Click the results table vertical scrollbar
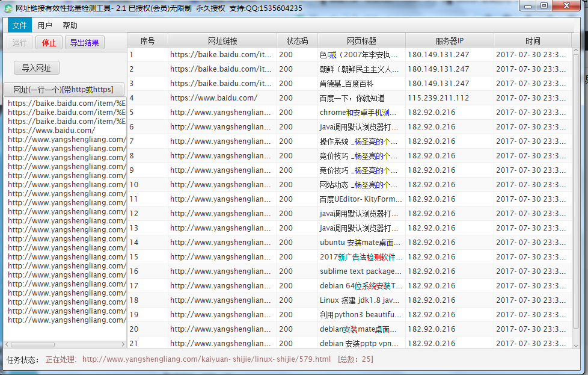 pyautogui.click(x=576, y=181)
